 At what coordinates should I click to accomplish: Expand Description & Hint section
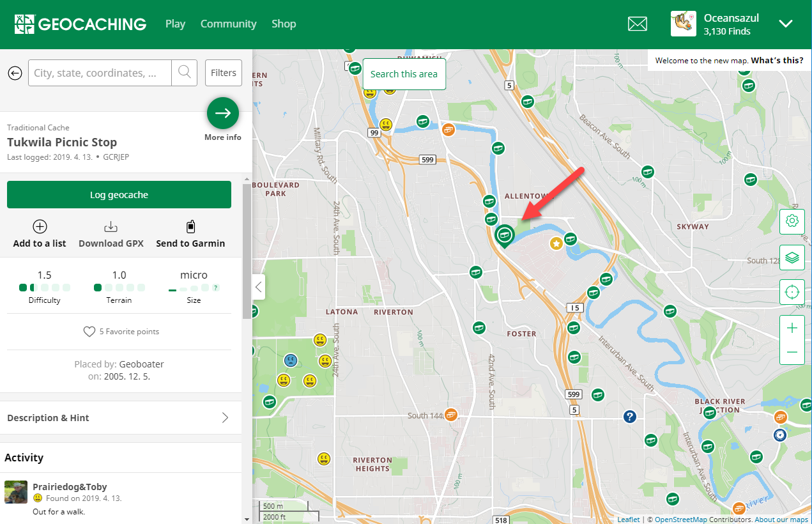pos(121,418)
